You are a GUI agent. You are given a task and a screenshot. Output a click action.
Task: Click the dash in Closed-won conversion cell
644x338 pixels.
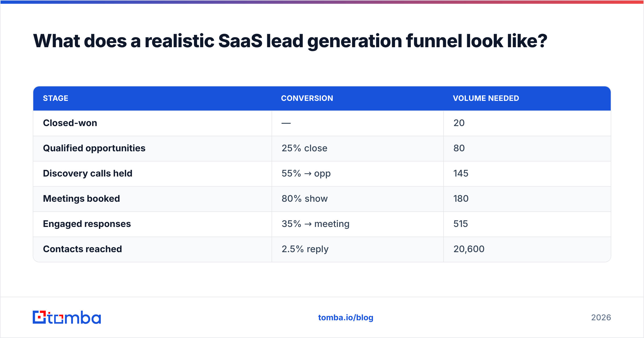[x=286, y=123]
